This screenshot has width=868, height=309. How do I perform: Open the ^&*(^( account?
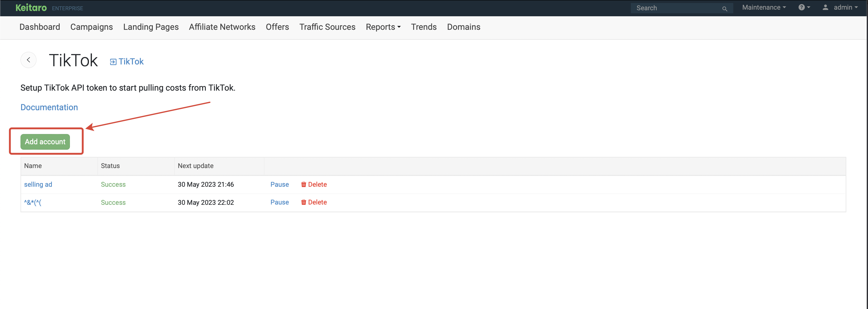point(33,202)
